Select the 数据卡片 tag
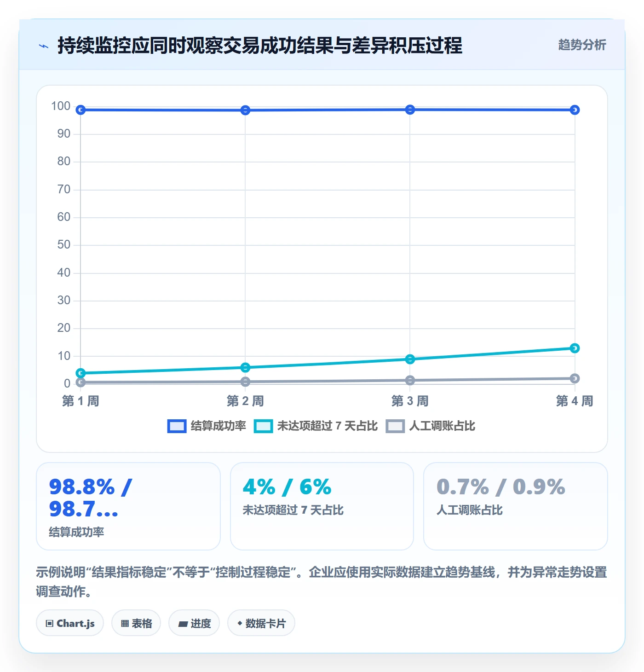Screen dimensions: 644x672 (x=261, y=623)
